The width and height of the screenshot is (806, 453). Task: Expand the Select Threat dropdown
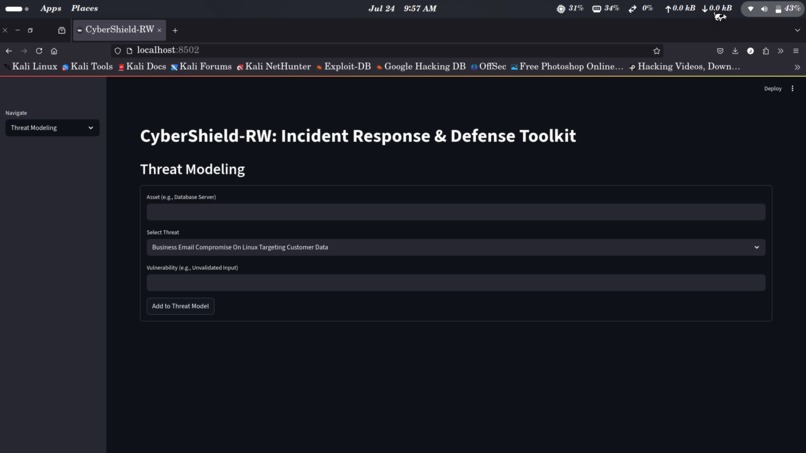[456, 247]
